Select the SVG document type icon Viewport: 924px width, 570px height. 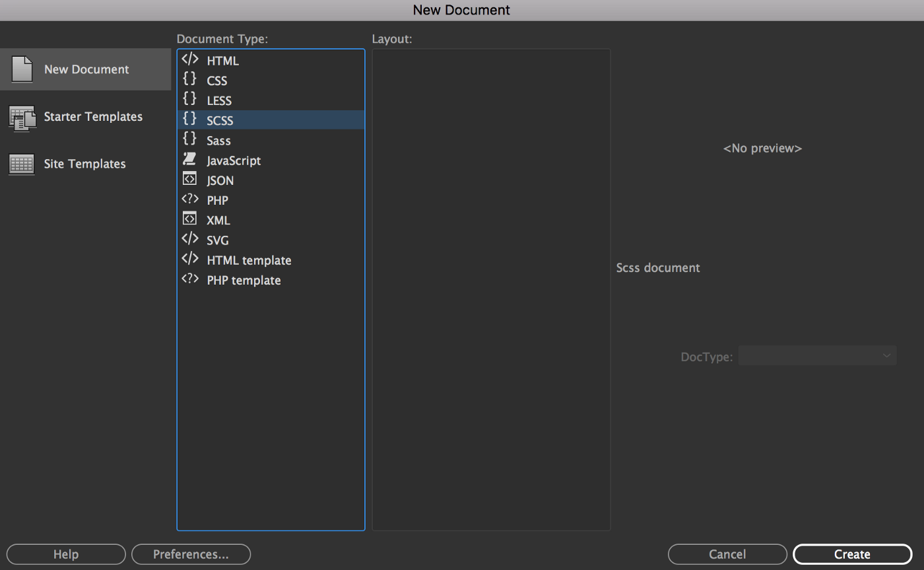189,239
